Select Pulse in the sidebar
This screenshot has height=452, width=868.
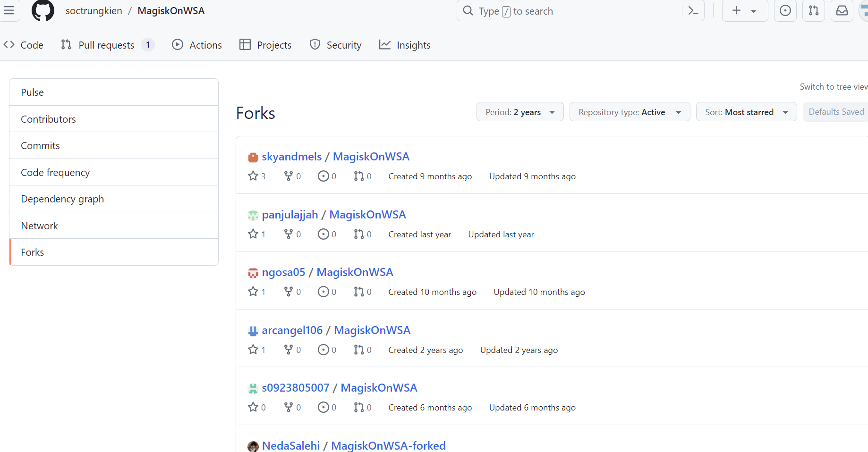pyautogui.click(x=114, y=92)
